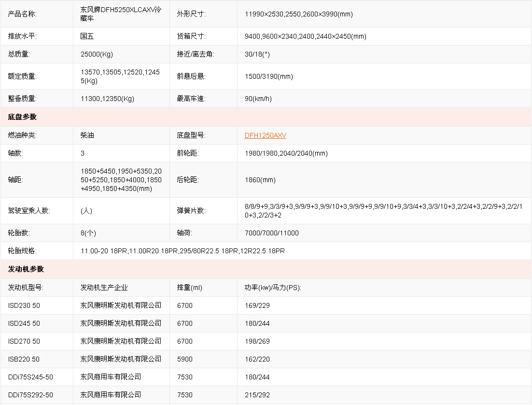Image resolution: width=532 pixels, height=405 pixels.
Task: Click the 功率(kw)/马力(PS) column header
Action: 273,288
